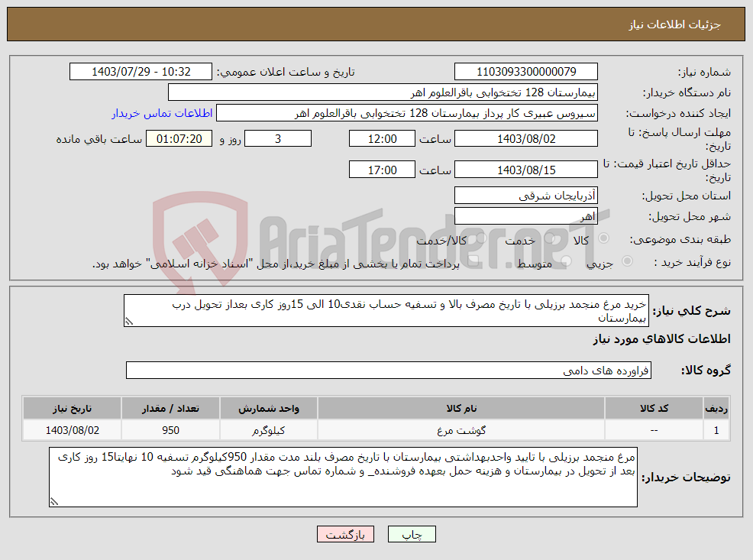753x560 pixels.
Task: Toggle the اسناد خزانه اسلامی payment checkbox
Action: (x=473, y=261)
